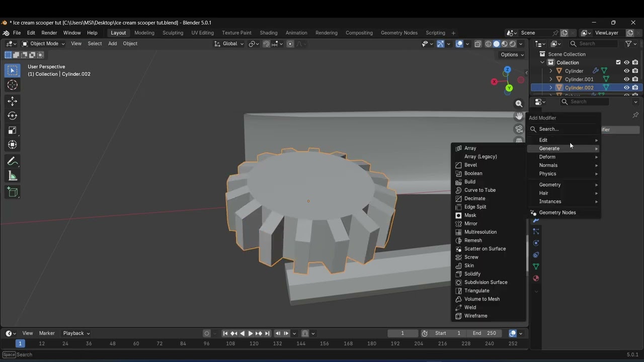The image size is (644, 362).
Task: Choose the Wireframe modifier
Action: [x=489, y=316]
